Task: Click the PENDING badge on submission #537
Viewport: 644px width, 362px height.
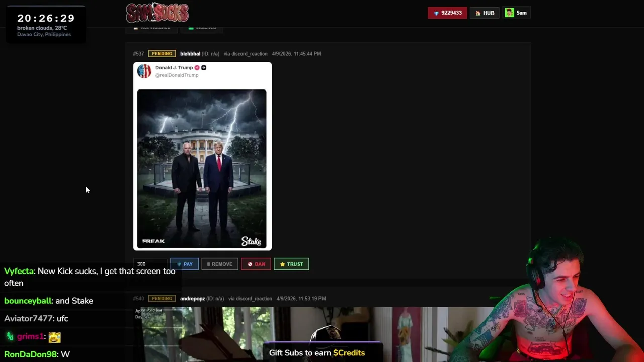Action: coord(162,54)
